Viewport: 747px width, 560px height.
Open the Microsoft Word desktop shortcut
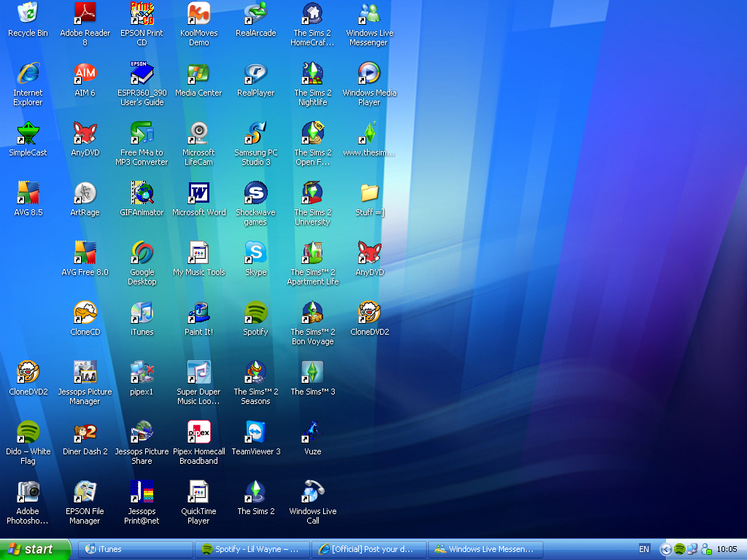pyautogui.click(x=198, y=193)
